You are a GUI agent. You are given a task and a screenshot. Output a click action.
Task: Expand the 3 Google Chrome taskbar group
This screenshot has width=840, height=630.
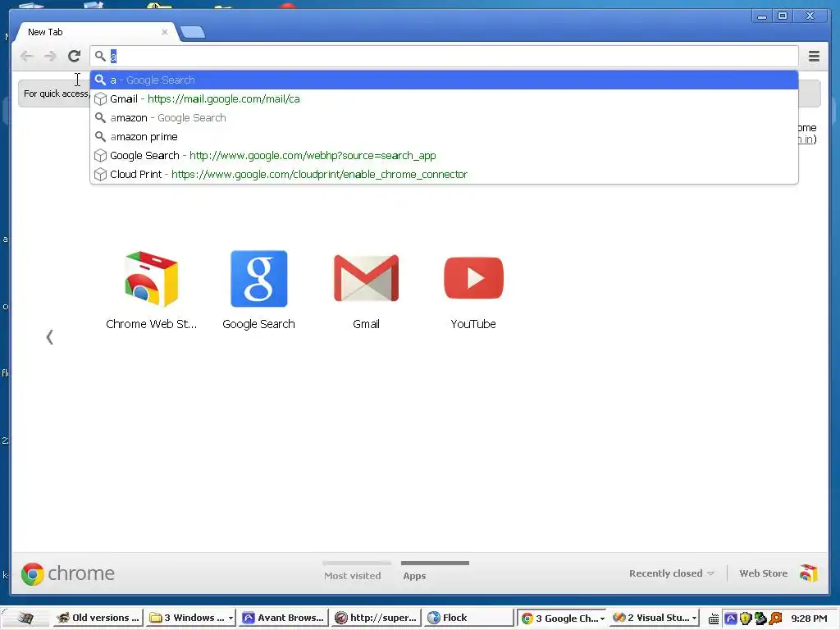pos(563,618)
